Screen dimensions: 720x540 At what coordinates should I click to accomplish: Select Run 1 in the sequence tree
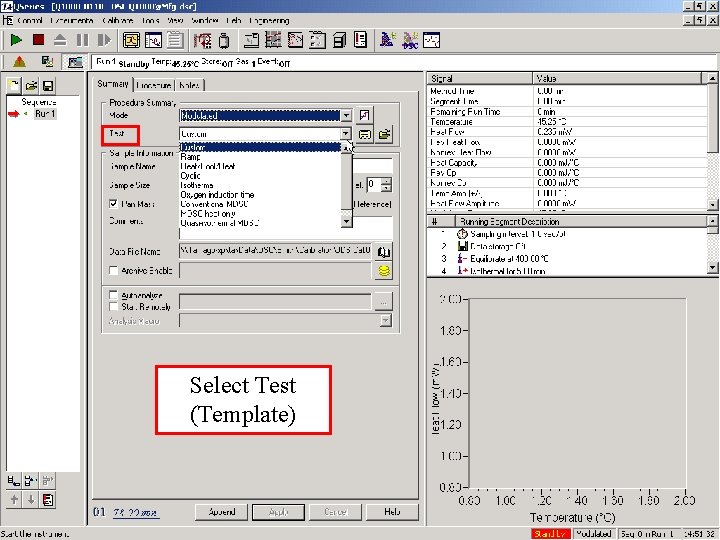45,113
